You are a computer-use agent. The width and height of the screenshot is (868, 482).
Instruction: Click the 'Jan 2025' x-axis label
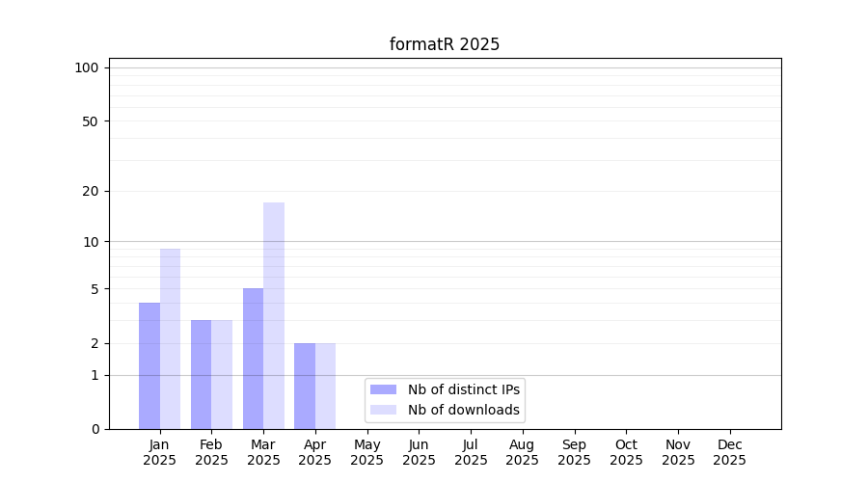point(159,452)
